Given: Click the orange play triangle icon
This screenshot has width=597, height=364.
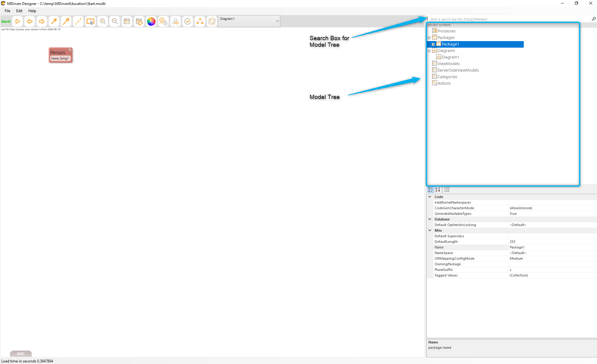Looking at the screenshot, I should click(x=18, y=21).
